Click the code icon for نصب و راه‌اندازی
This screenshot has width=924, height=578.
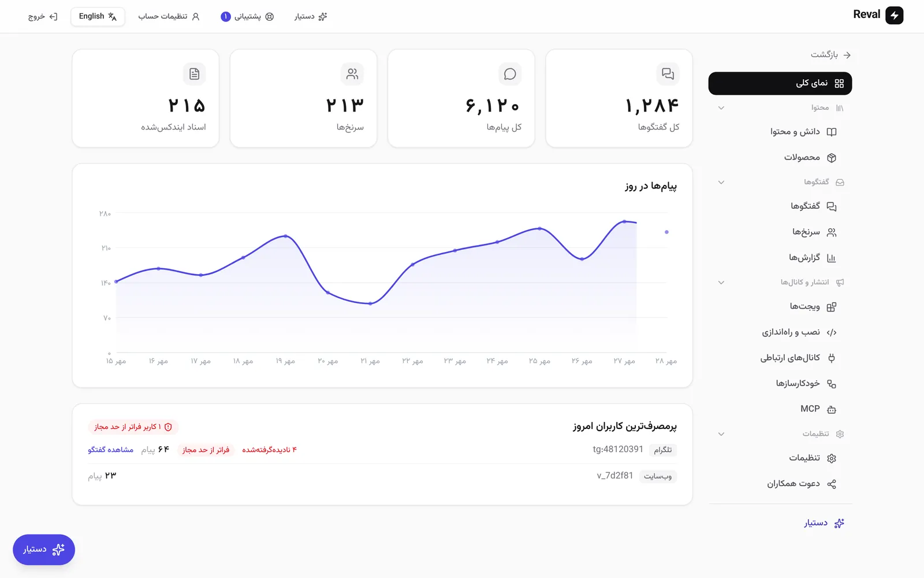tap(832, 332)
